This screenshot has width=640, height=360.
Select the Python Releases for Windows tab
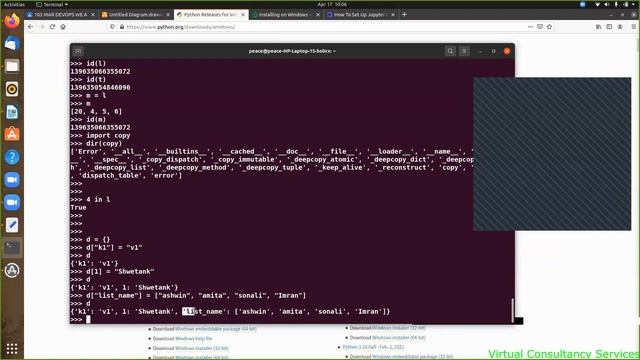[x=210, y=14]
